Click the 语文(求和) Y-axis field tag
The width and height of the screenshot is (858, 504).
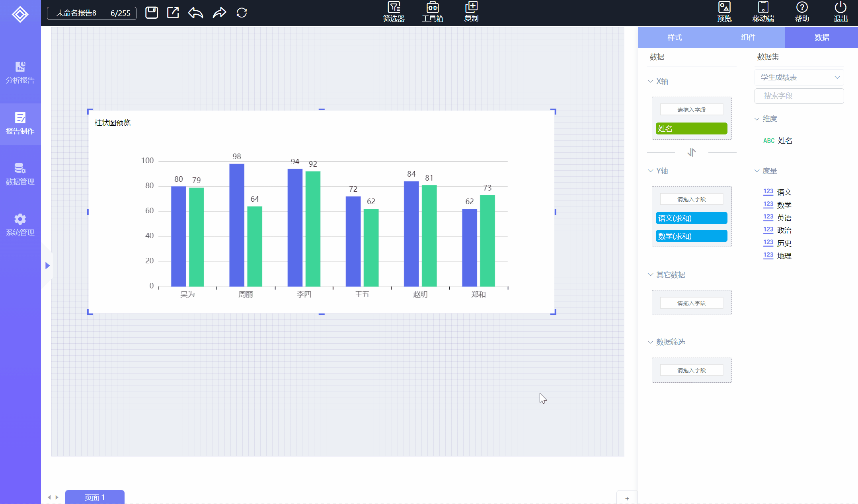691,218
